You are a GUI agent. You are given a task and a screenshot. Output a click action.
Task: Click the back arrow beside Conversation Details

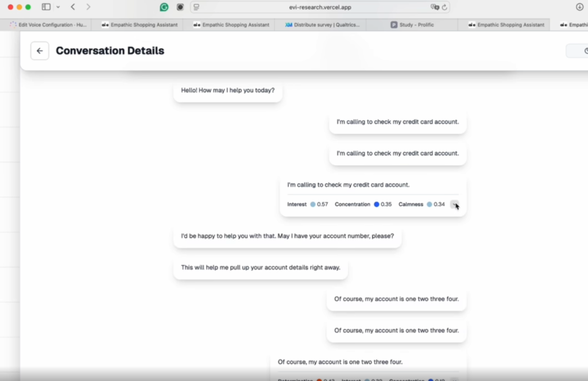(x=40, y=51)
